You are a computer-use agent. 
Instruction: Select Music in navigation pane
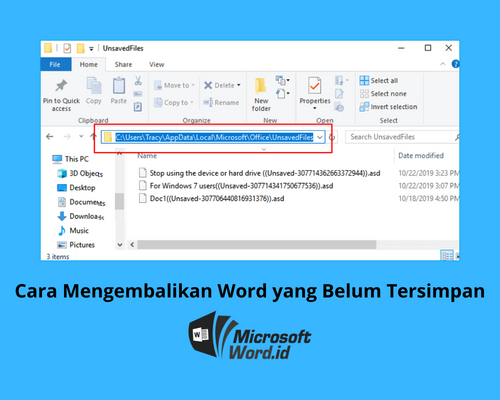(73, 231)
